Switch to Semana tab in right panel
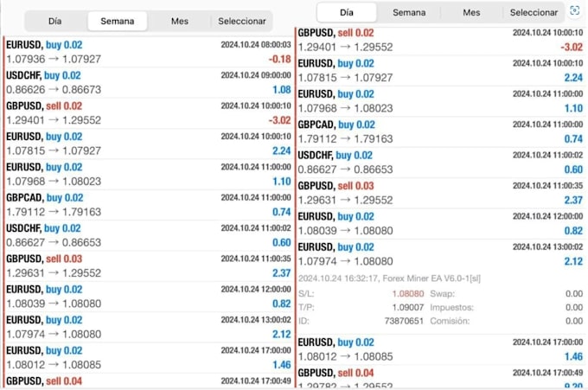The image size is (588, 390). click(x=409, y=13)
